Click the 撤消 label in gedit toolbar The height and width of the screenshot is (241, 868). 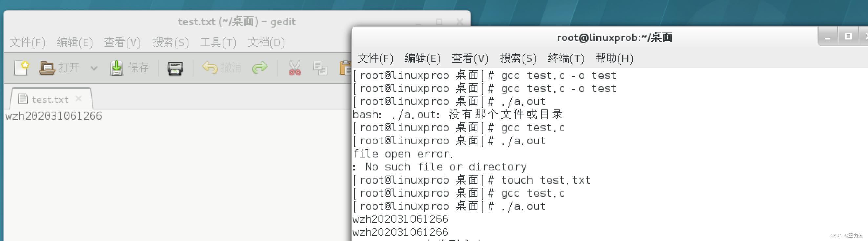231,68
